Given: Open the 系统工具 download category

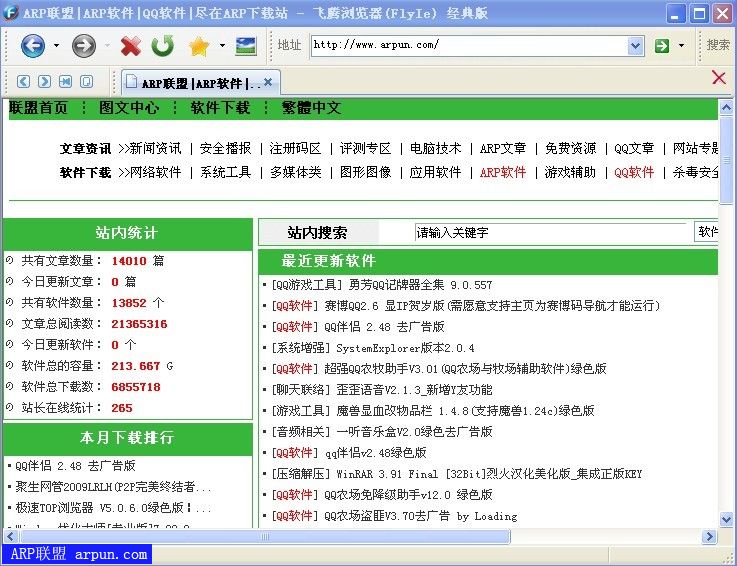Looking at the screenshot, I should 226,173.
